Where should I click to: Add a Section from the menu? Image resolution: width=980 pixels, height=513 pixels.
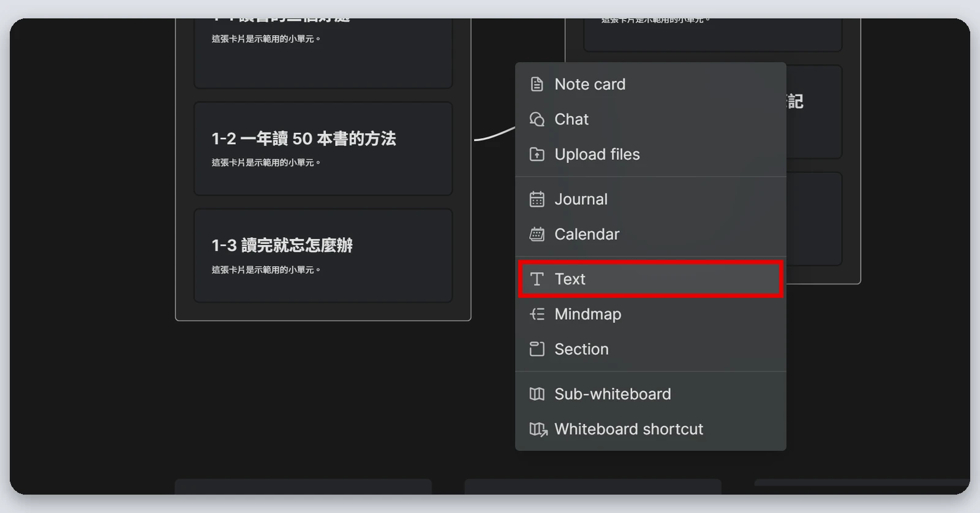pyautogui.click(x=650, y=349)
